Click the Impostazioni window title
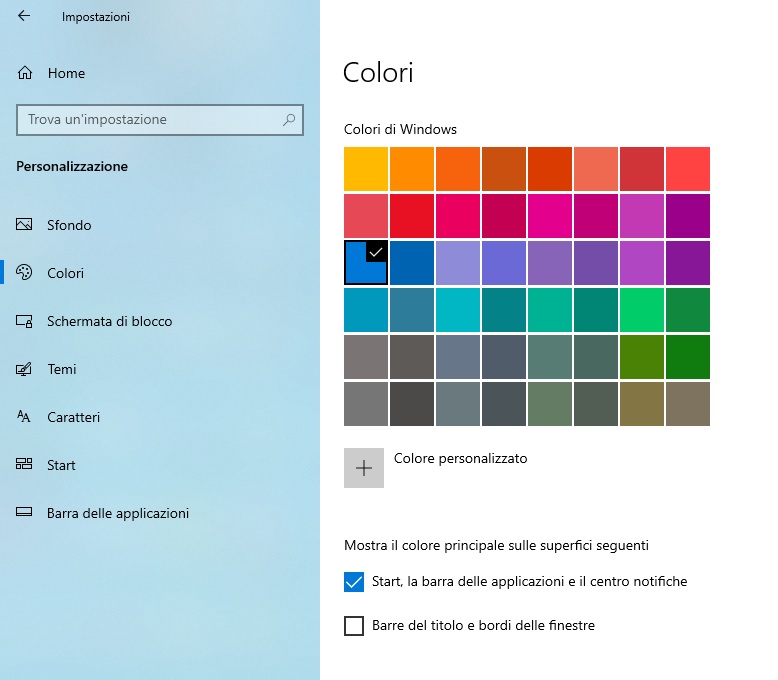Image resolution: width=778 pixels, height=680 pixels. pos(96,17)
